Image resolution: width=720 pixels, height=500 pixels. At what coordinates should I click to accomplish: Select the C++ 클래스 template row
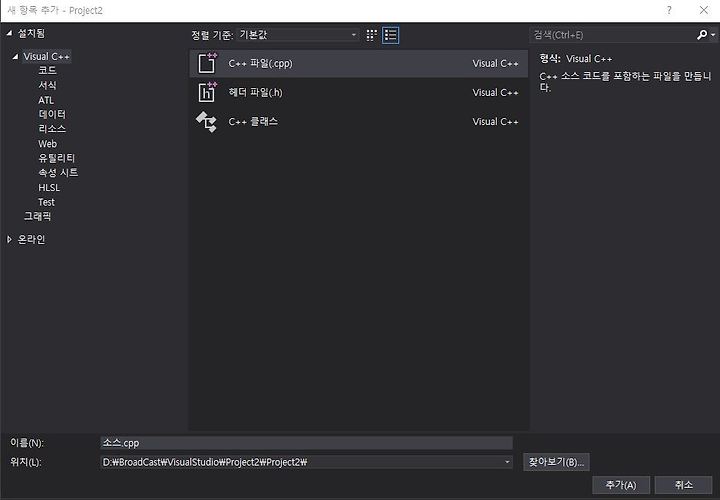click(x=359, y=122)
